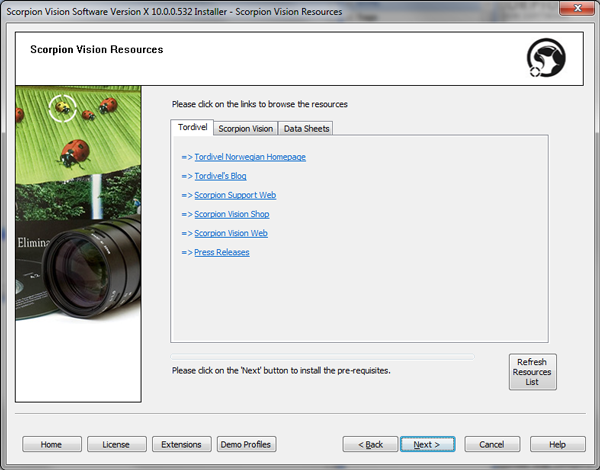Viewport: 600px width, 470px height.
Task: Open the Data Sheets tab
Action: click(306, 129)
